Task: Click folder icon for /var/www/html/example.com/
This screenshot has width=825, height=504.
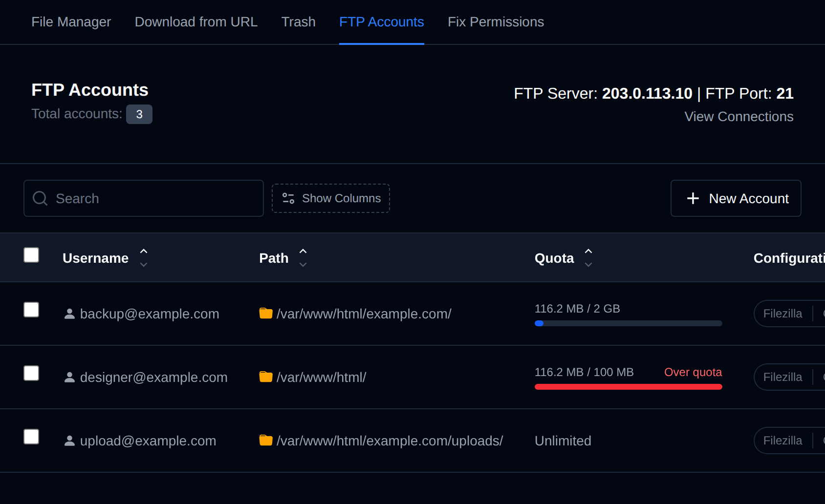Action: coord(266,313)
